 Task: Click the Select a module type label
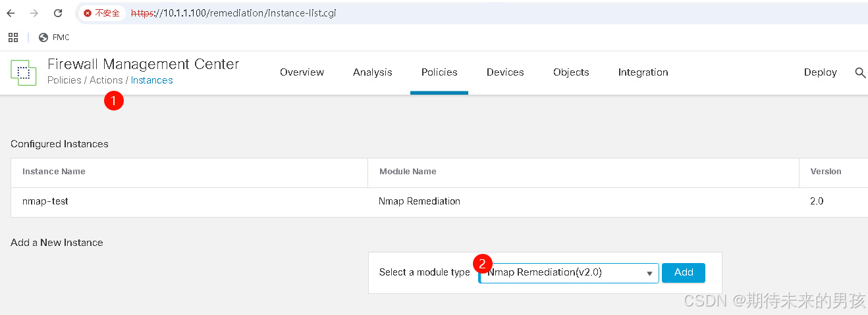click(x=425, y=272)
